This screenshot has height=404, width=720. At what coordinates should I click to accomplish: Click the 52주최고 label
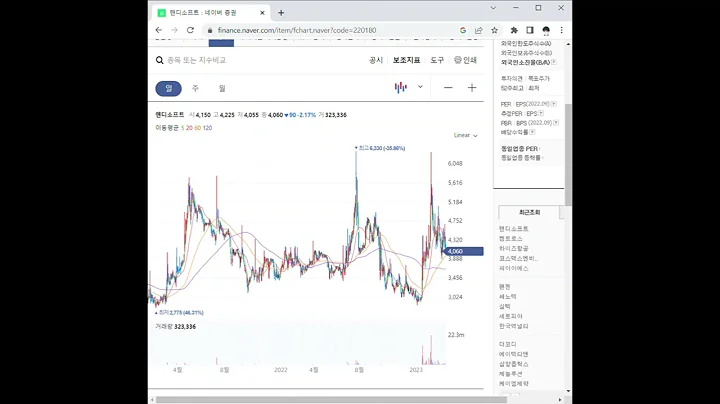pos(512,88)
